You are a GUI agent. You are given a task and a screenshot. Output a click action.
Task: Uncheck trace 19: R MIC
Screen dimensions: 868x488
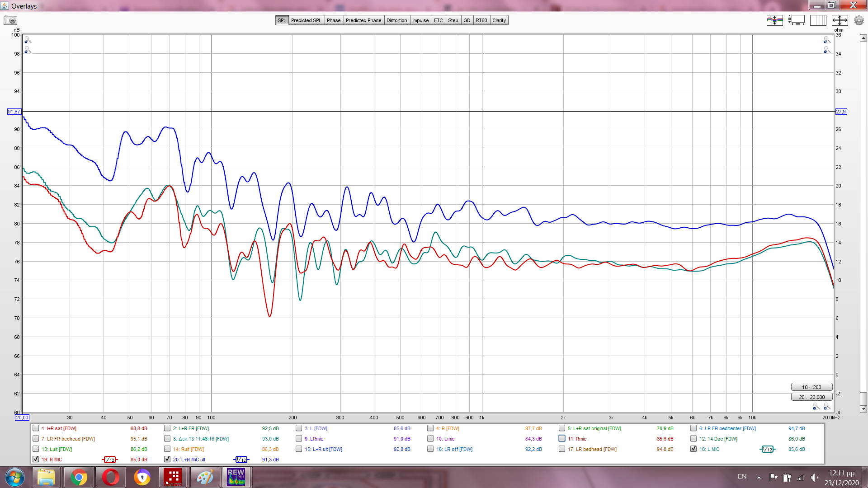pos(36,459)
